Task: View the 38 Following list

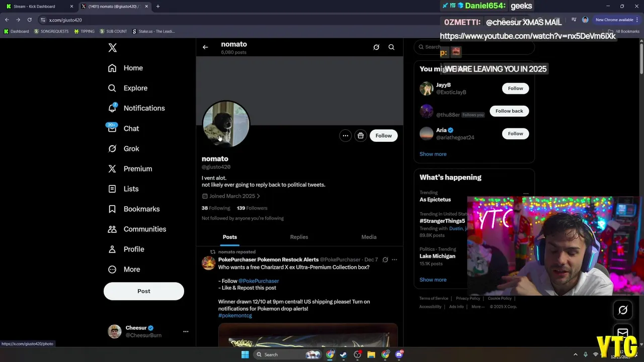Action: pos(216,208)
